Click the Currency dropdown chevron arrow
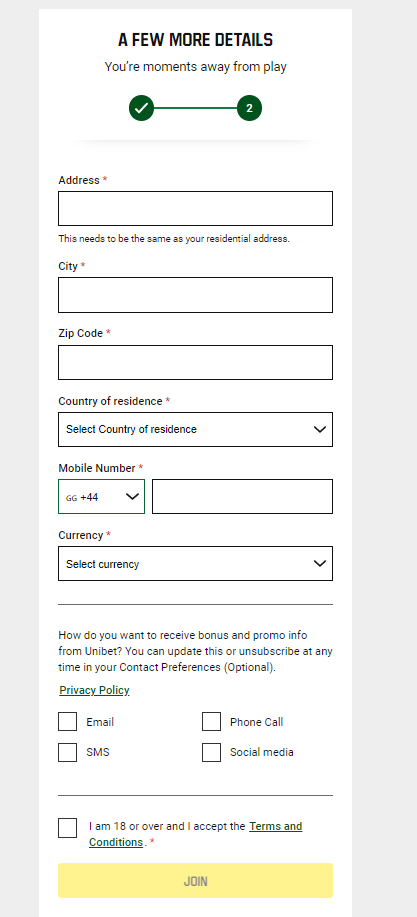The height and width of the screenshot is (917, 417). click(319, 564)
